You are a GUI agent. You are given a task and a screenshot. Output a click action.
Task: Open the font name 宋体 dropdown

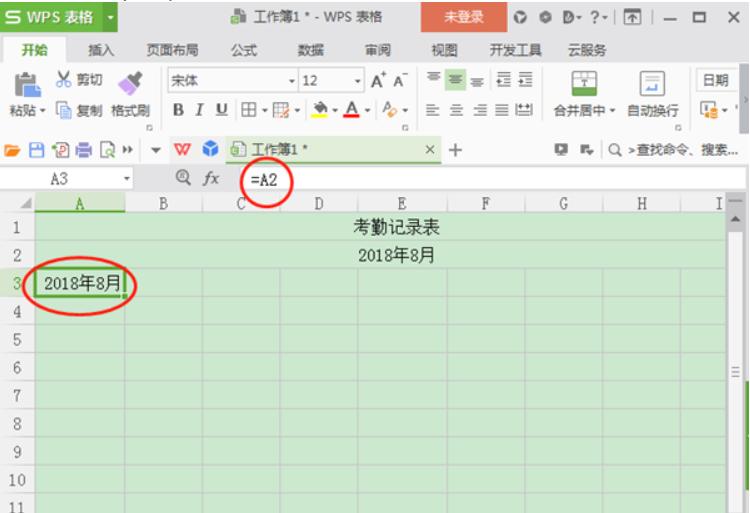[291, 81]
